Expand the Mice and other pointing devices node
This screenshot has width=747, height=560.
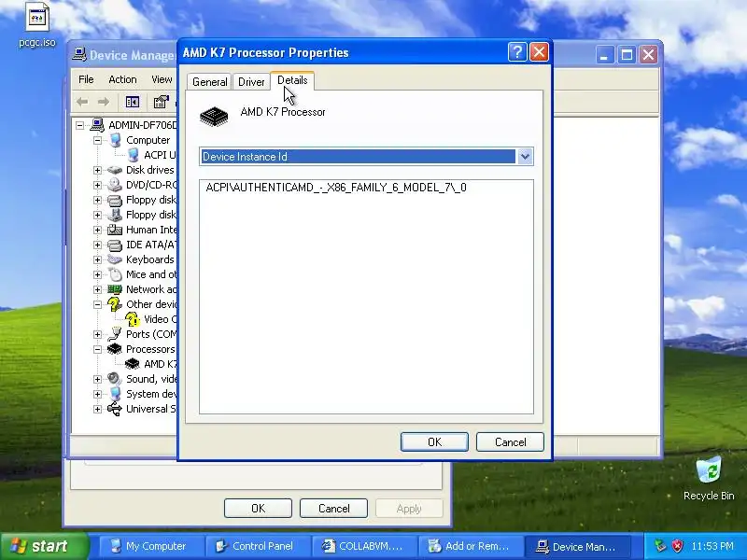98,274
